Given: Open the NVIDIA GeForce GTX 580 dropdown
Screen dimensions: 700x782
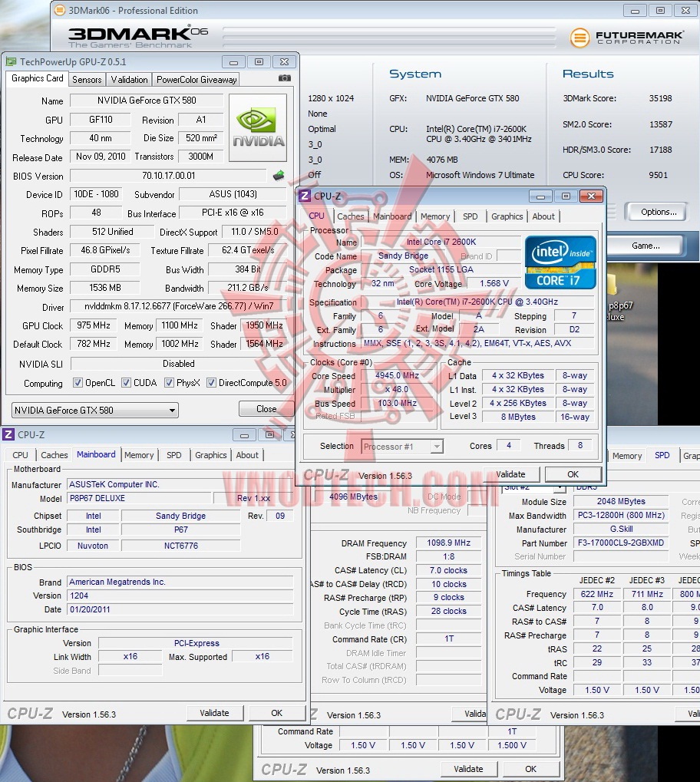Looking at the screenshot, I should click(95, 411).
